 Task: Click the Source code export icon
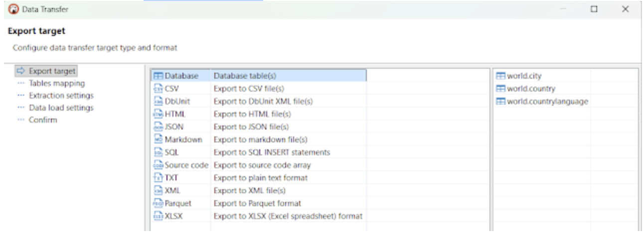158,165
